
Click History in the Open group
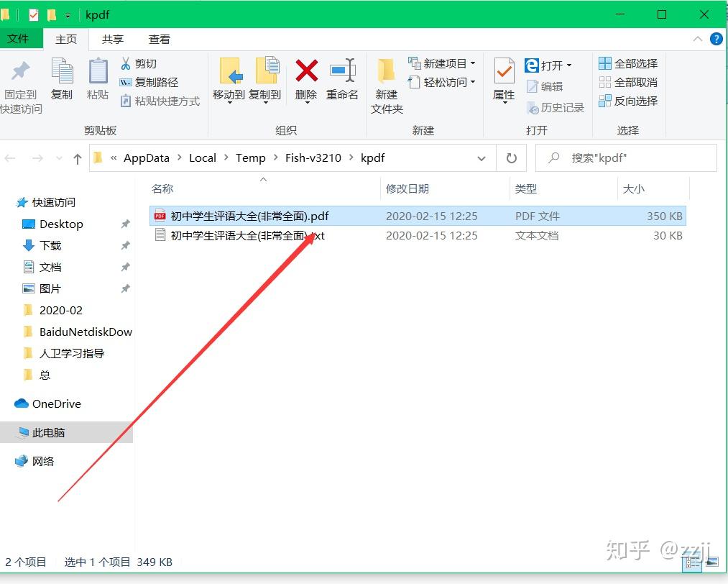coord(556,107)
